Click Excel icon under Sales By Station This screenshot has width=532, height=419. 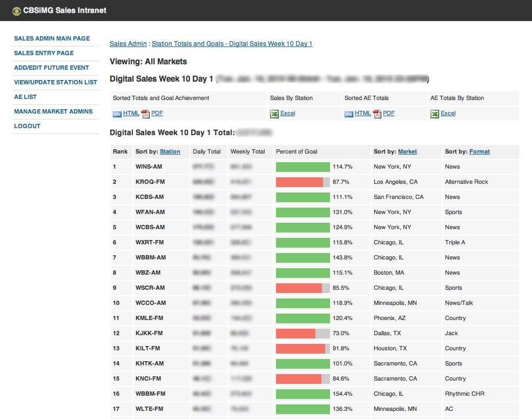[274, 114]
